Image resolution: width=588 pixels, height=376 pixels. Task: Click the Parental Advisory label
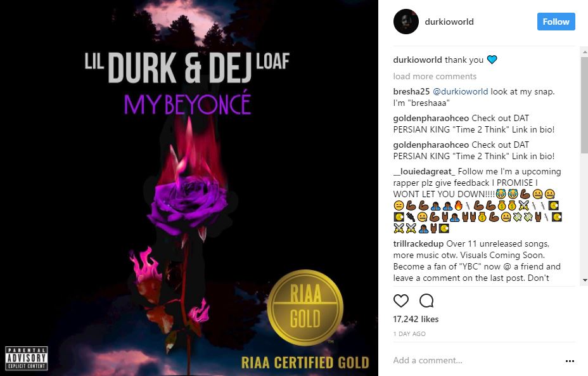[x=26, y=358]
